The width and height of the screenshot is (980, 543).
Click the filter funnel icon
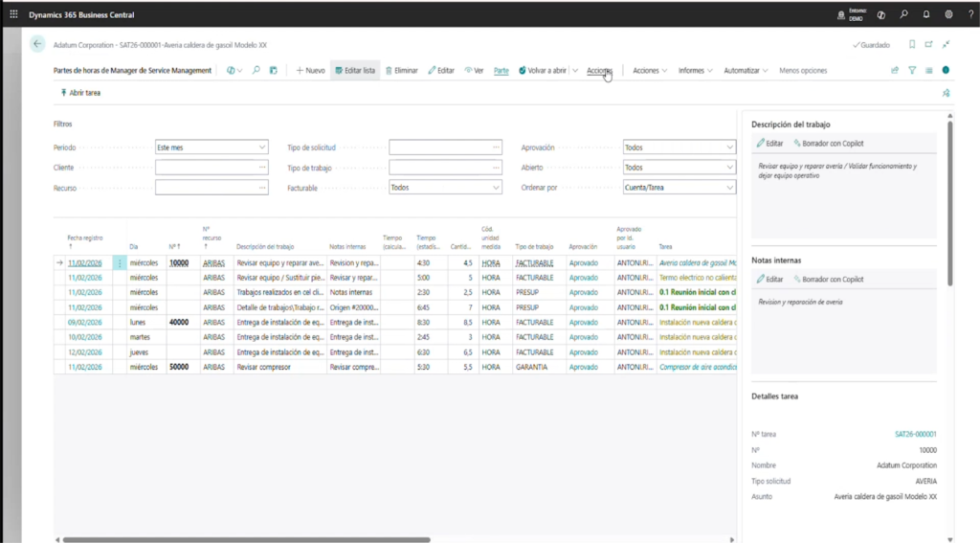pos(912,70)
